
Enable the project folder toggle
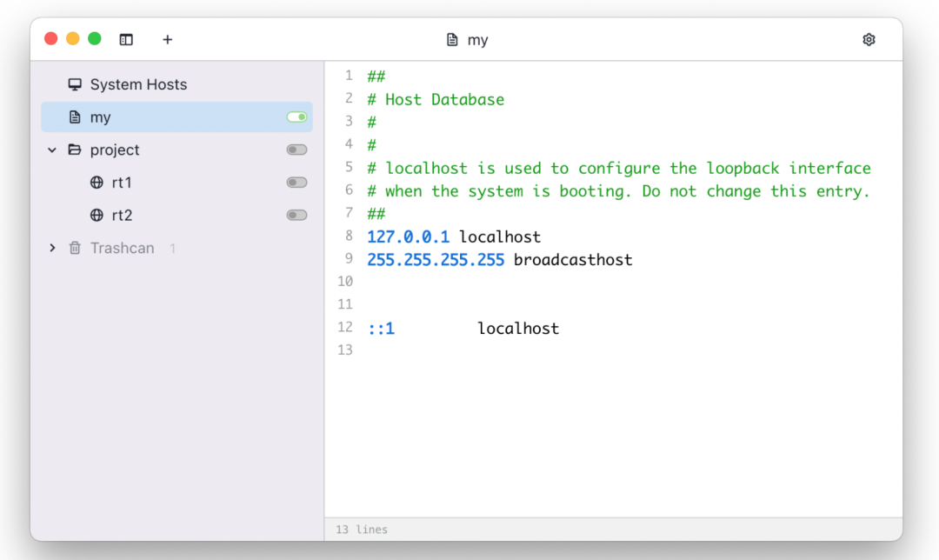(x=297, y=150)
